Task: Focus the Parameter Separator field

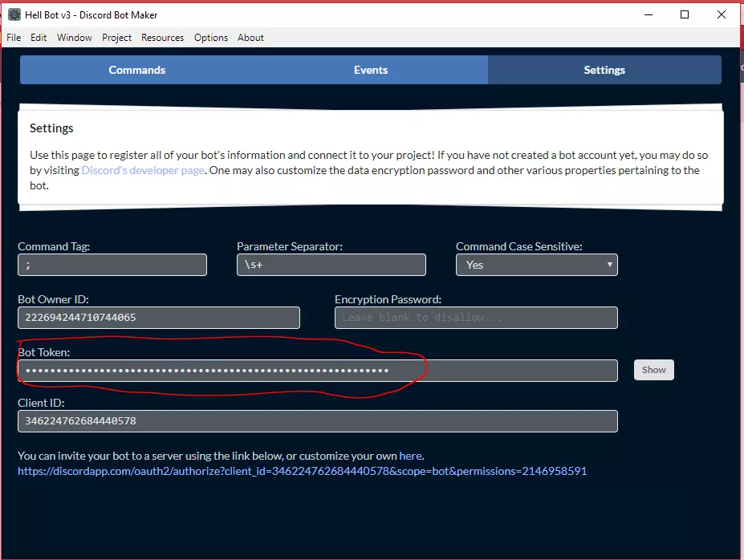Action: click(331, 265)
